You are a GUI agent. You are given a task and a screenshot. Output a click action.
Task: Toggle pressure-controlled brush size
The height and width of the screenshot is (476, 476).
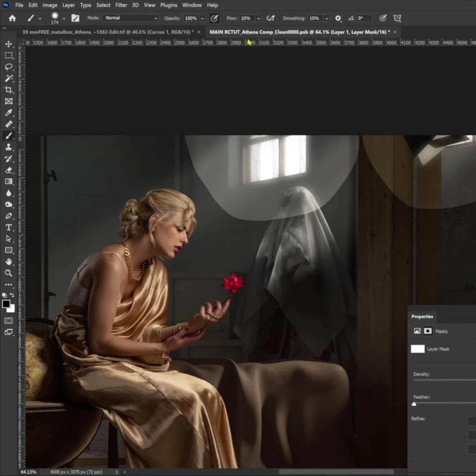tap(382, 18)
